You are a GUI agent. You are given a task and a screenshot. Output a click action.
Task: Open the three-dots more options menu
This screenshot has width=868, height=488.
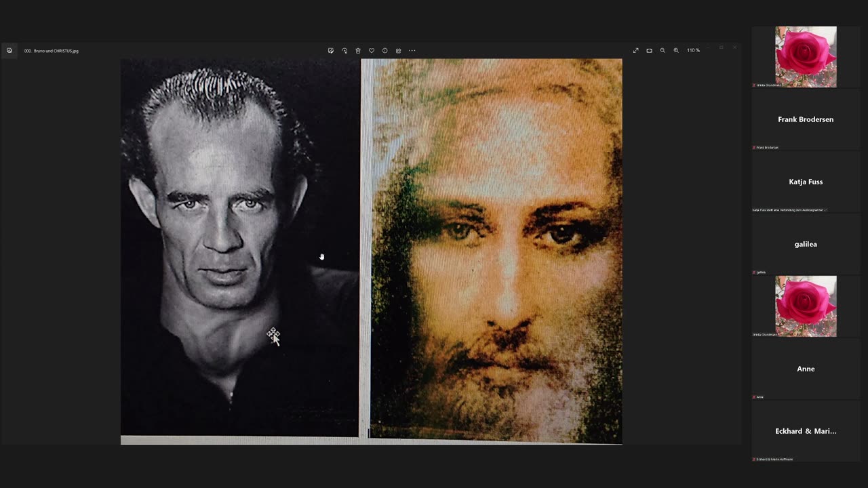pos(412,51)
